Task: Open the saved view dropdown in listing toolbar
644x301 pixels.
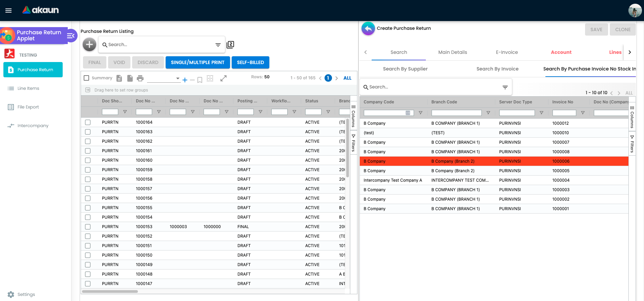Action: coord(164,79)
